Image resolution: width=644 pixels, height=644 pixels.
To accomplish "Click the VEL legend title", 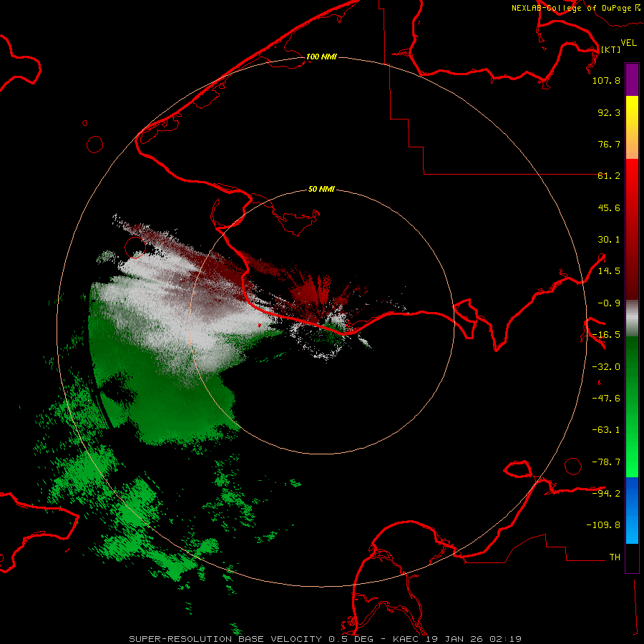I will pyautogui.click(x=628, y=42).
